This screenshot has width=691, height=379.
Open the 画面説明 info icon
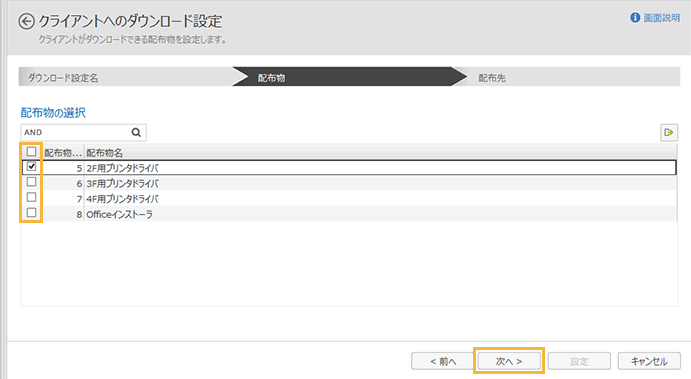point(635,18)
